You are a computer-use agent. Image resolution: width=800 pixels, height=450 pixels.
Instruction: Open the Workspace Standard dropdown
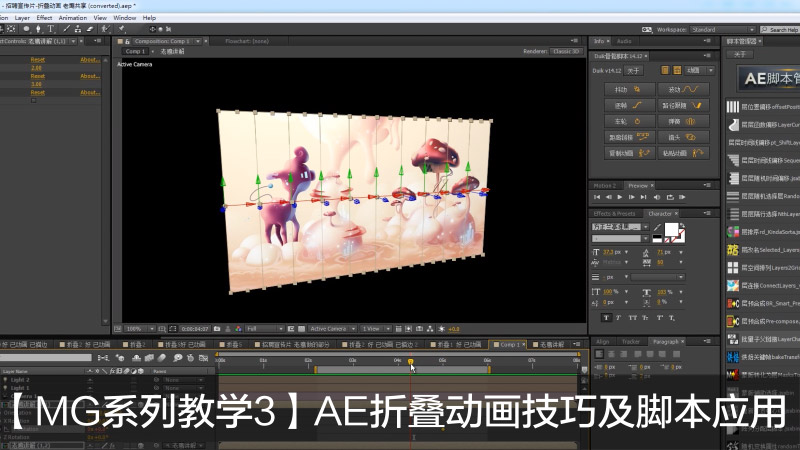(722, 30)
